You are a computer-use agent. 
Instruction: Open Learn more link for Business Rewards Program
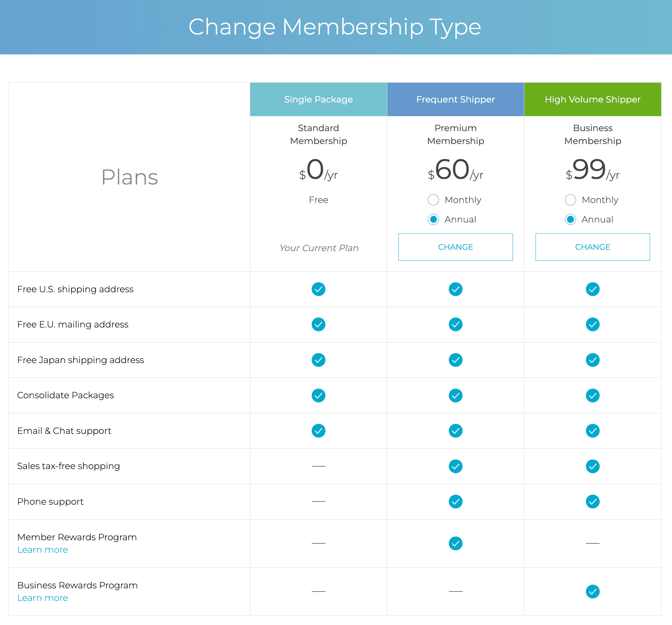43,598
